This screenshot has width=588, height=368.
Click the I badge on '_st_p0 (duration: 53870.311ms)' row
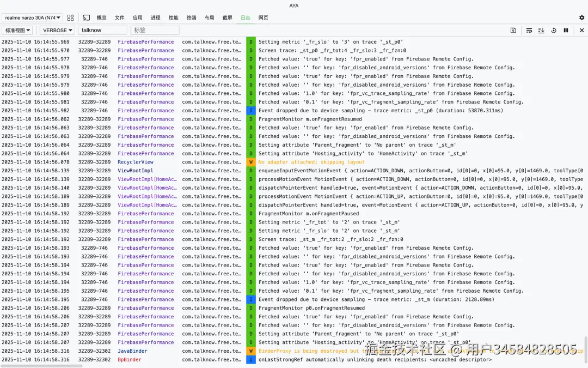tap(251, 111)
